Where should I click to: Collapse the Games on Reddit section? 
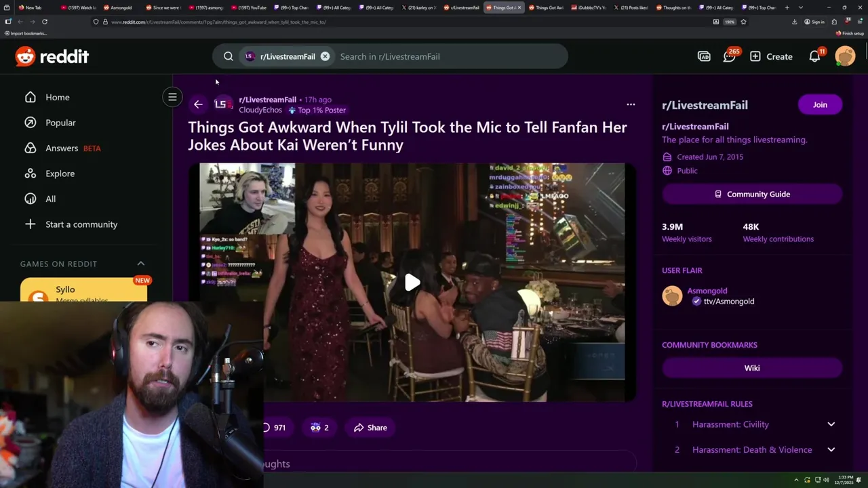(x=141, y=264)
